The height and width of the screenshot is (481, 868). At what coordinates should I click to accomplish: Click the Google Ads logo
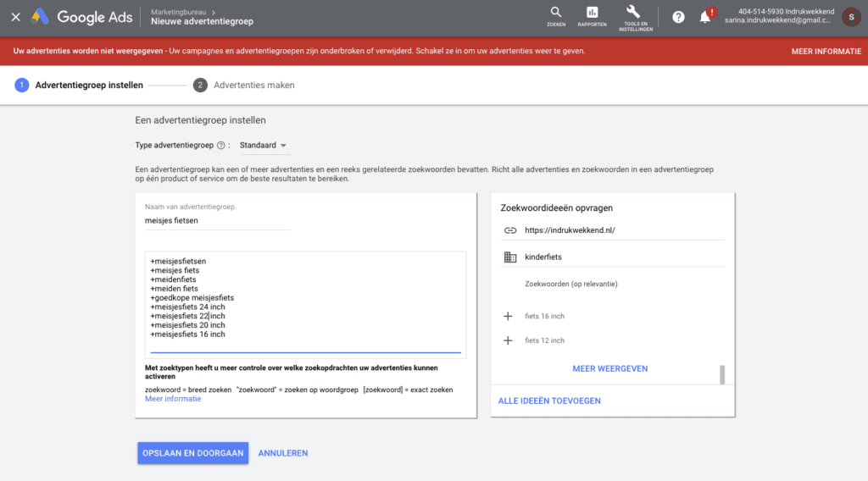click(x=81, y=17)
